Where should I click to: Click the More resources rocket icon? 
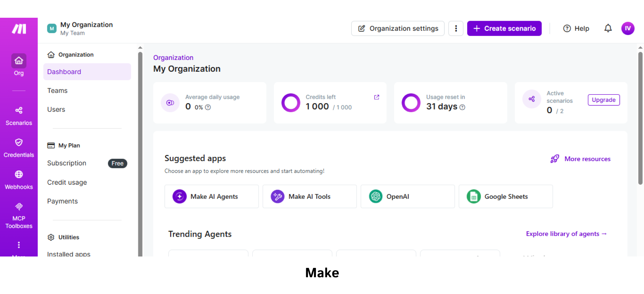[x=555, y=159]
